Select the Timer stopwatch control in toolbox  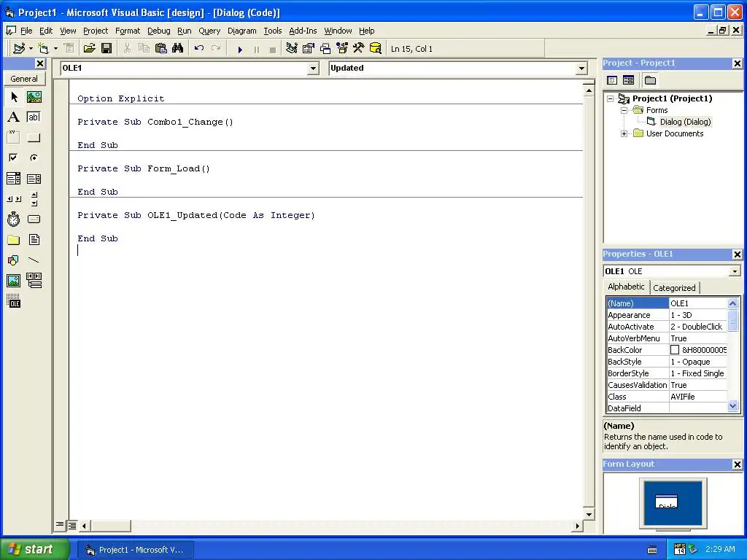(14, 219)
